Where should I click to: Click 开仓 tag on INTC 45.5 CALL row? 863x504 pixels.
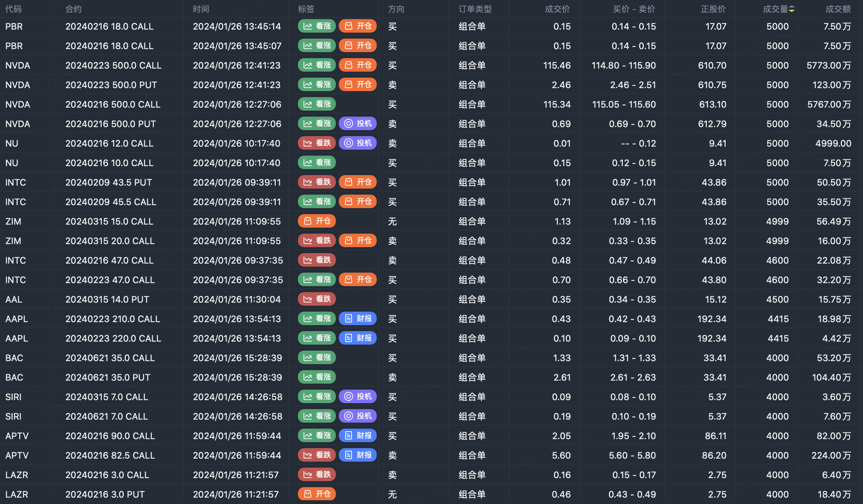pyautogui.click(x=358, y=202)
